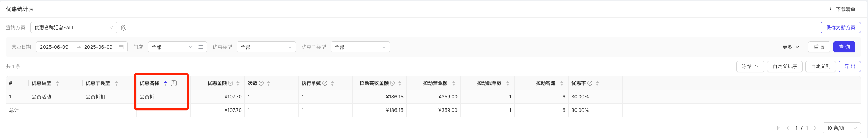Toggle sort on 拉动营业额 column

coord(454,83)
